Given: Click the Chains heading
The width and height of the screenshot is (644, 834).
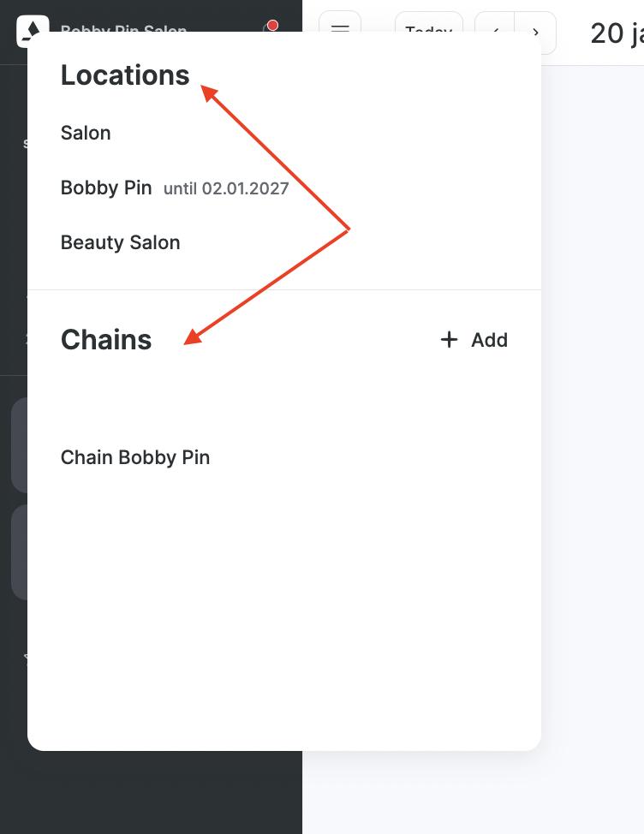Looking at the screenshot, I should tap(106, 340).
